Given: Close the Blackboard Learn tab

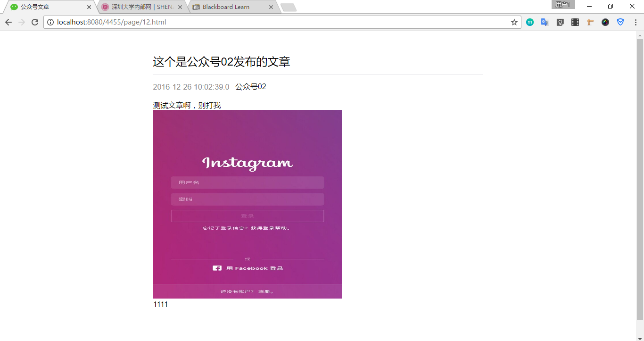Looking at the screenshot, I should click(x=271, y=7).
